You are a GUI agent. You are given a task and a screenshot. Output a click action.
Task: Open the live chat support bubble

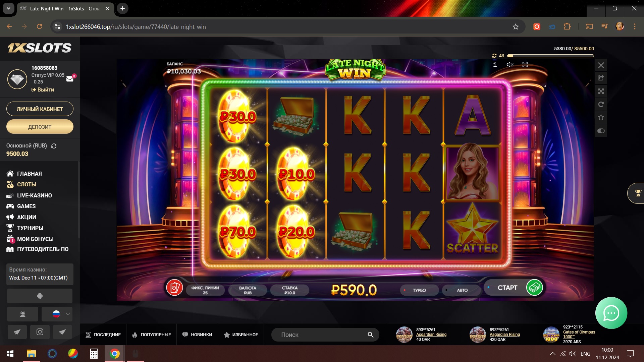[611, 313]
